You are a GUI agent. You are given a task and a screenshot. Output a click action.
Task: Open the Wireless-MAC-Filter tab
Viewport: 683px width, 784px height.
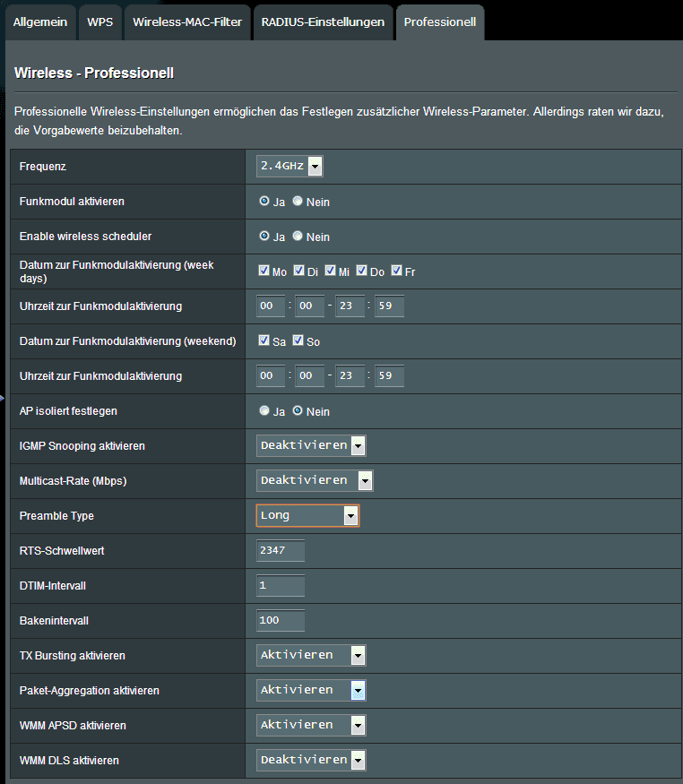pyautogui.click(x=187, y=22)
